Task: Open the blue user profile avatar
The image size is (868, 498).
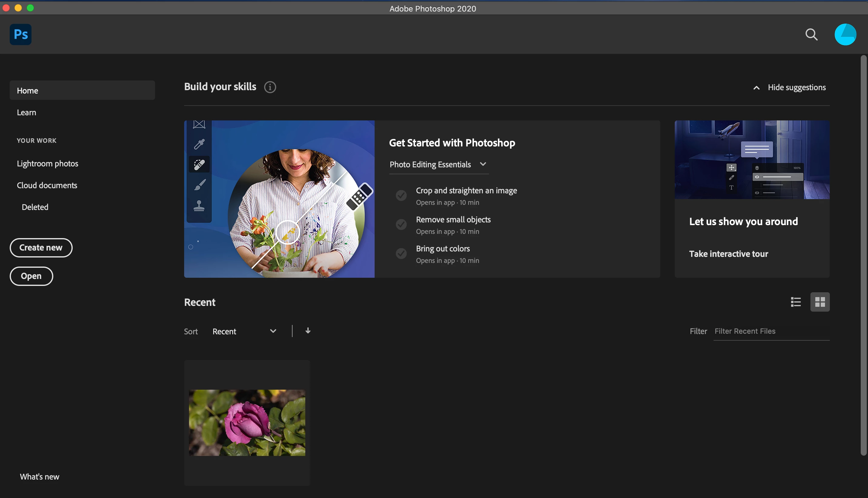Action: (845, 34)
